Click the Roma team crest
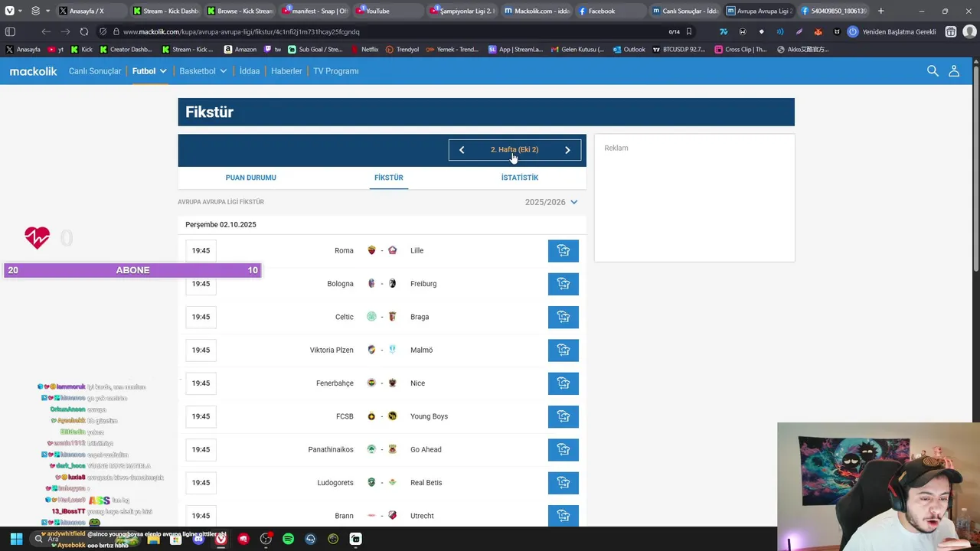The image size is (980, 551). pos(372,250)
